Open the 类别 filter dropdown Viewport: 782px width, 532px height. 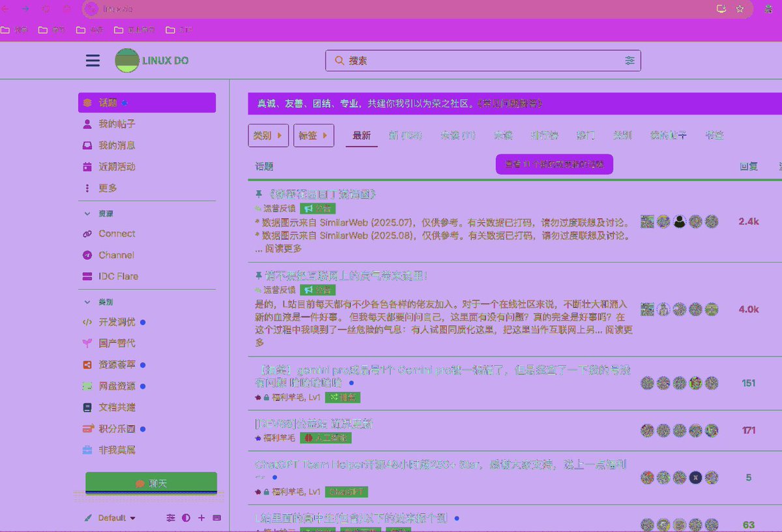(268, 135)
